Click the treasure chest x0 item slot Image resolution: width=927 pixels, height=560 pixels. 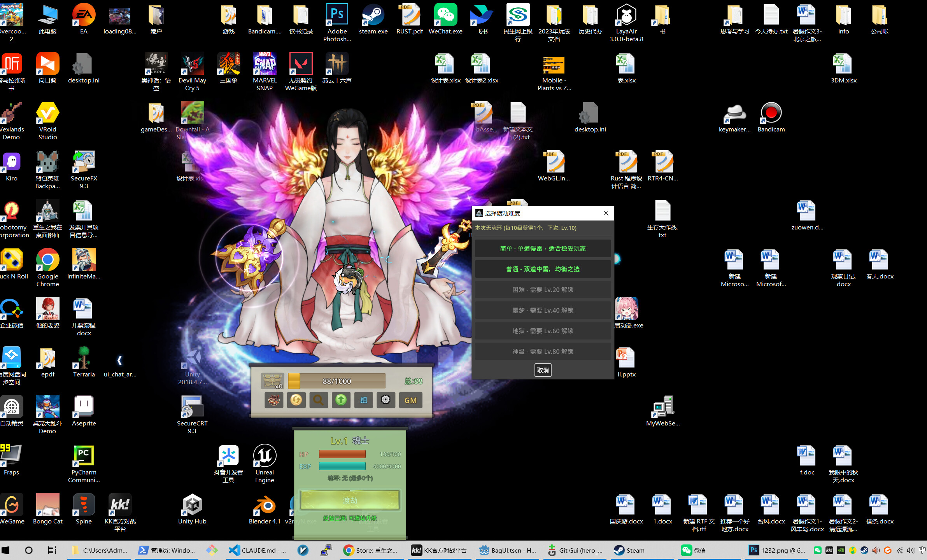(x=272, y=381)
